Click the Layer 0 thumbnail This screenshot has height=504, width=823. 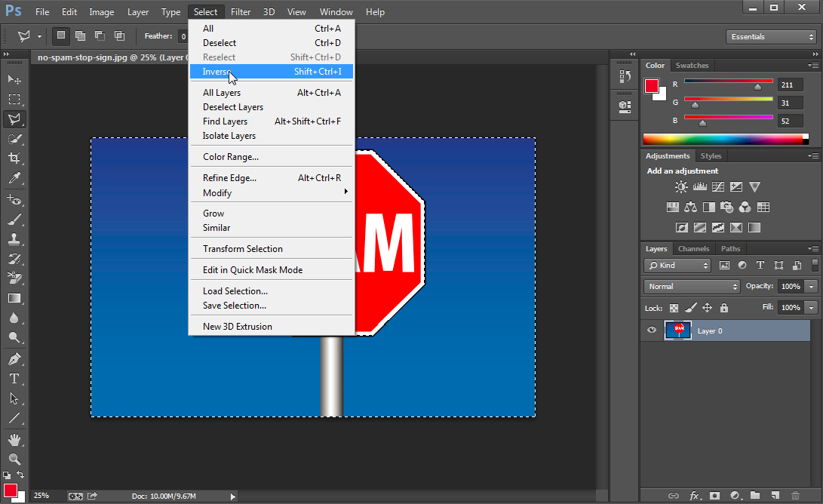click(x=677, y=330)
